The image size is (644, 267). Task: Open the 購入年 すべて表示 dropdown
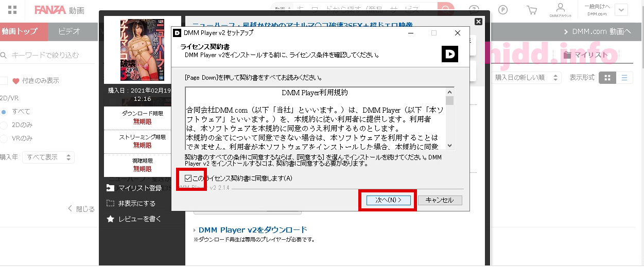[48, 157]
